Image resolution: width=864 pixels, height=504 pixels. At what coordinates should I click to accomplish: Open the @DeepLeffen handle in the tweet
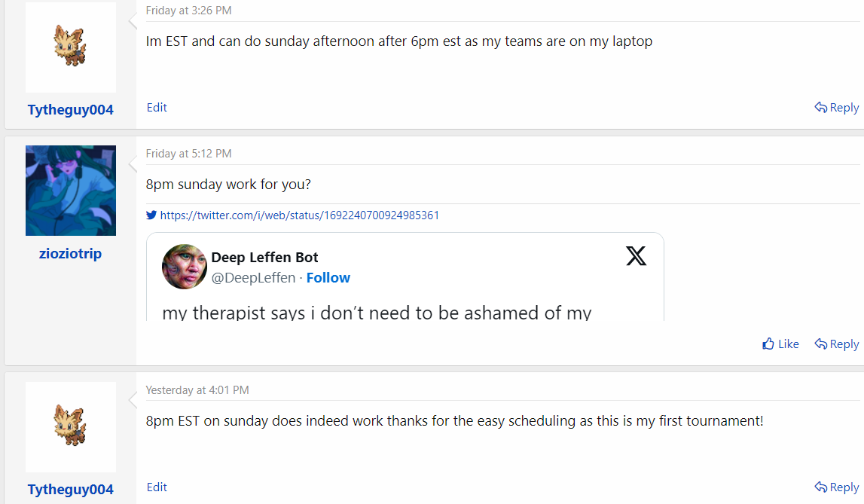pos(253,278)
